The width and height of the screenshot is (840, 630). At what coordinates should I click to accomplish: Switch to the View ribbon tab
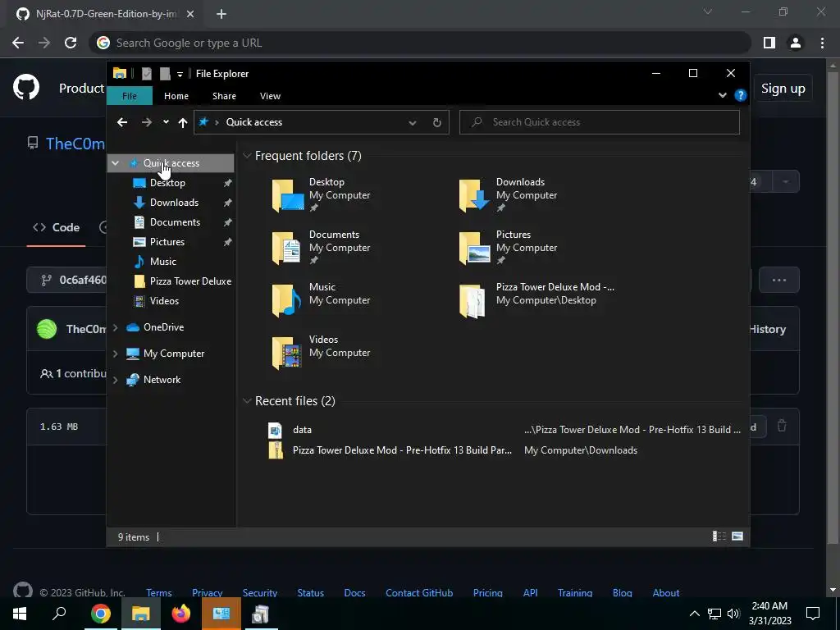(270, 96)
